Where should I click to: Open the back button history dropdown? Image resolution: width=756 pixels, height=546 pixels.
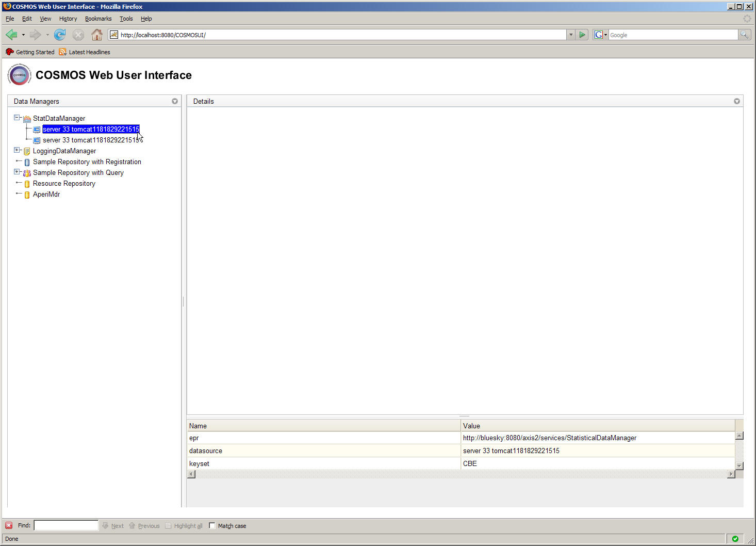pyautogui.click(x=23, y=35)
